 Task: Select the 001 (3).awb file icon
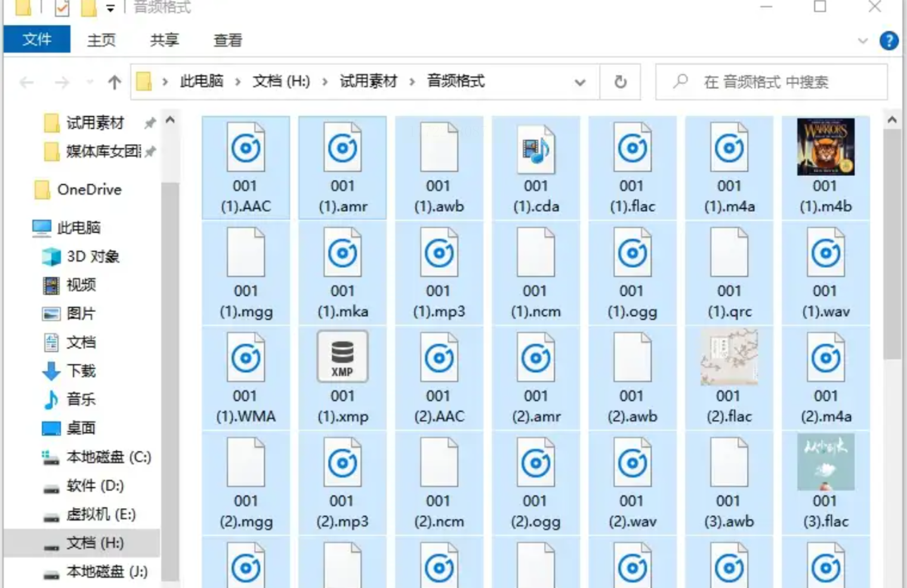click(x=729, y=463)
